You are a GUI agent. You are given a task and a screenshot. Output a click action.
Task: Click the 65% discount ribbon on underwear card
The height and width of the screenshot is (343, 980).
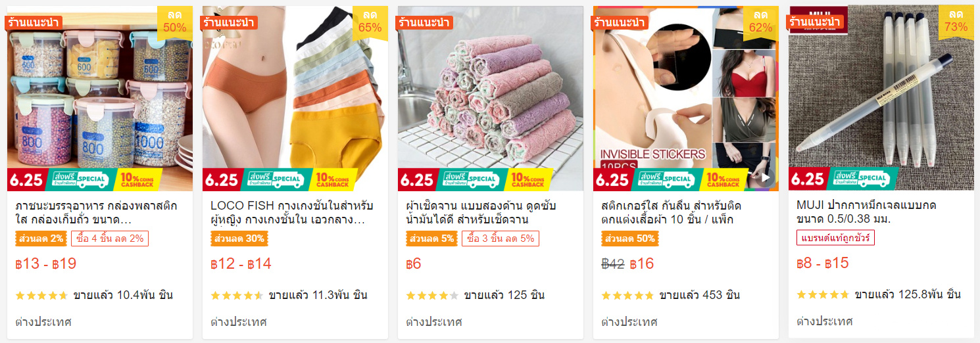(x=370, y=22)
